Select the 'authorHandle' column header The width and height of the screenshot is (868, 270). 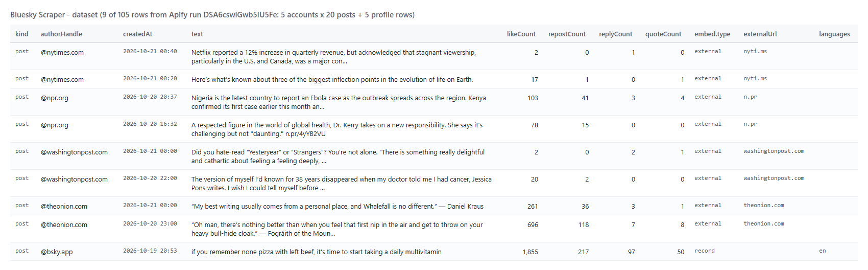pos(61,34)
